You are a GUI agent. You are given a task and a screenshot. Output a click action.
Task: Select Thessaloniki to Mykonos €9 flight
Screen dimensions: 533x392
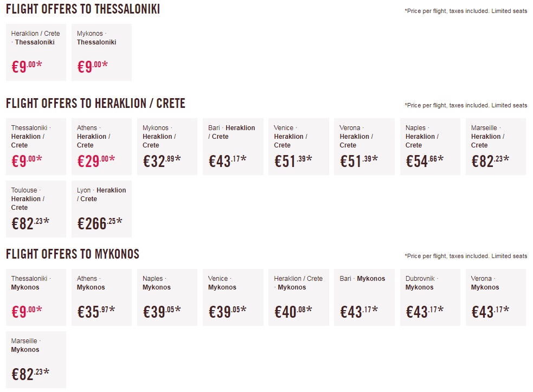36,298
